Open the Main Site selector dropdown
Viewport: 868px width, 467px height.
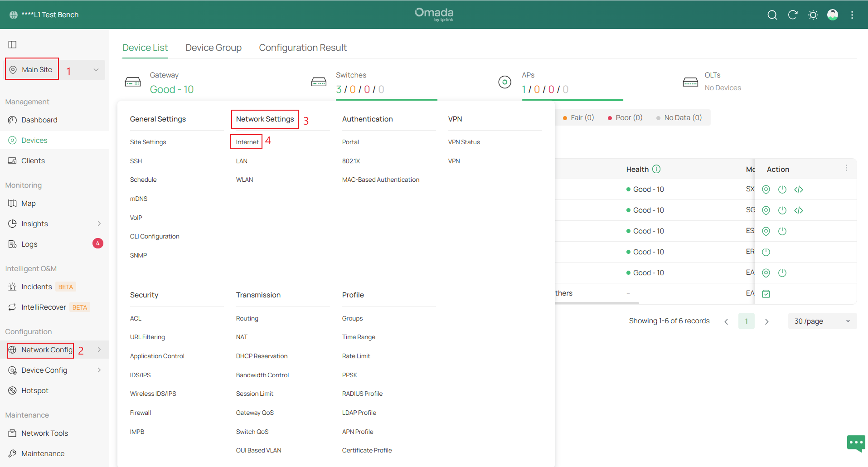(x=55, y=70)
